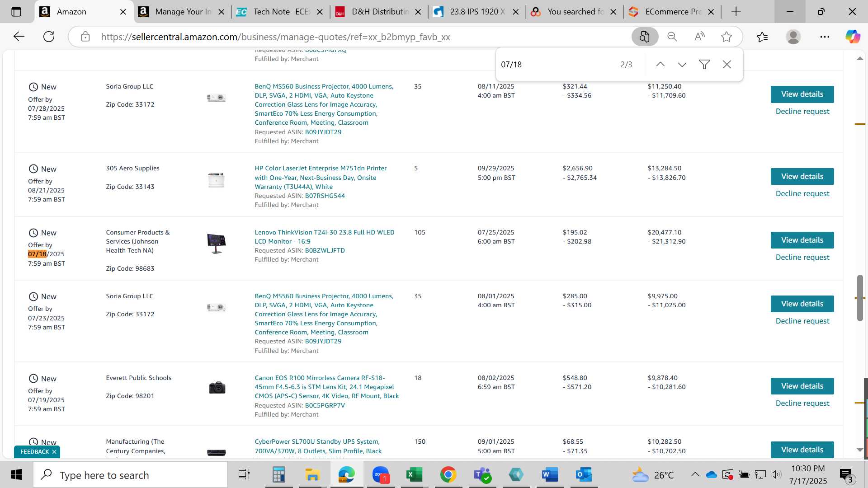Decline request for BenQ quote due 07/28/2025

(x=802, y=112)
